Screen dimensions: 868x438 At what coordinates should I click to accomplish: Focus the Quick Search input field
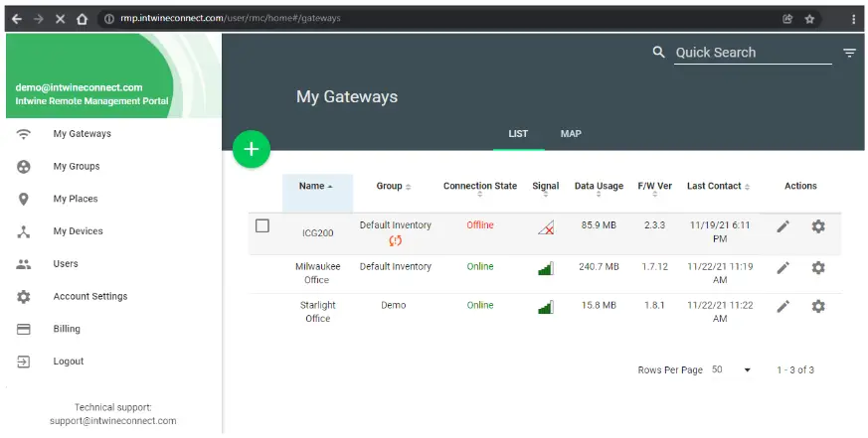click(753, 53)
